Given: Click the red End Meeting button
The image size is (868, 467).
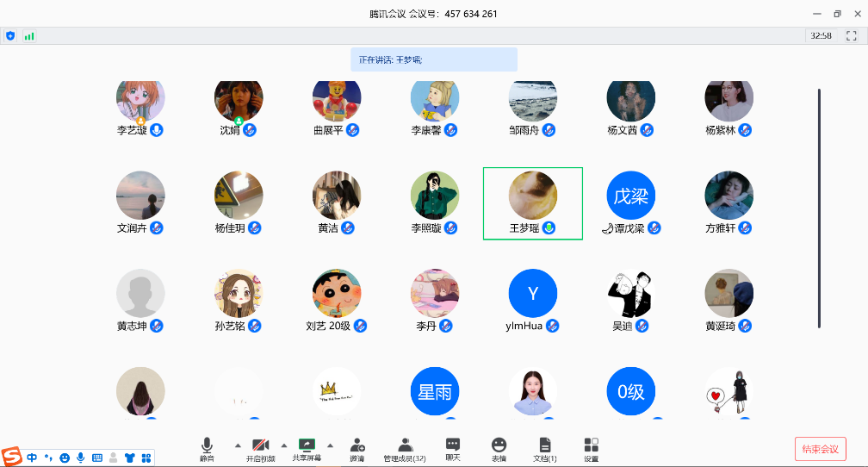Looking at the screenshot, I should tap(820, 449).
